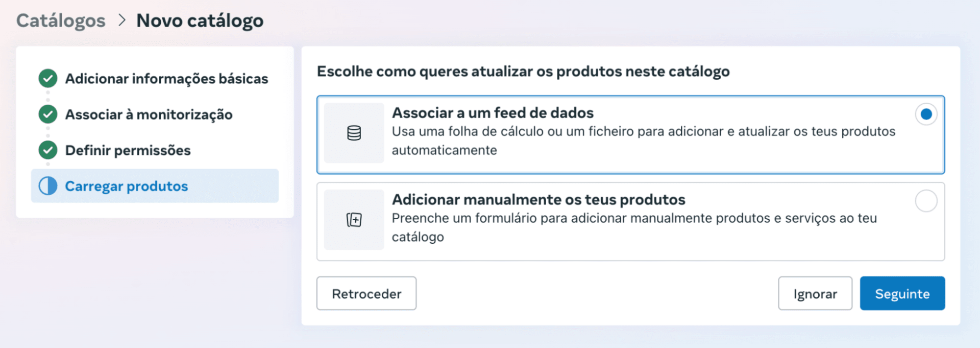Click 'Adicionar manualmente os teus produtos' title
This screenshot has height=348, width=980.
click(538, 199)
